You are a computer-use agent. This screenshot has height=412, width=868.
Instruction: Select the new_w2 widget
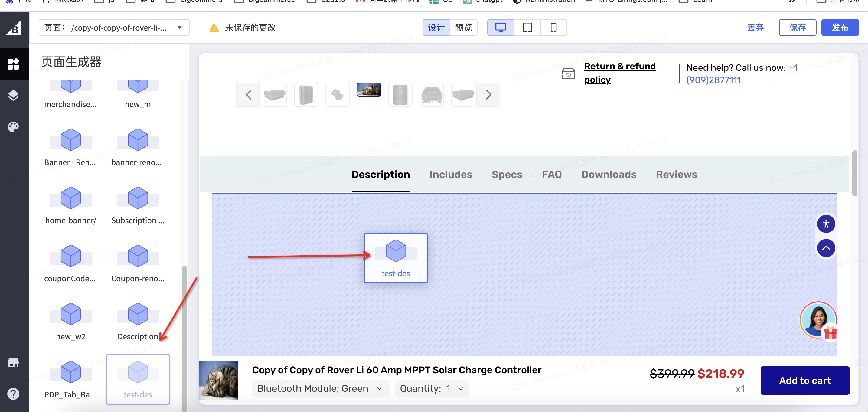click(70, 321)
